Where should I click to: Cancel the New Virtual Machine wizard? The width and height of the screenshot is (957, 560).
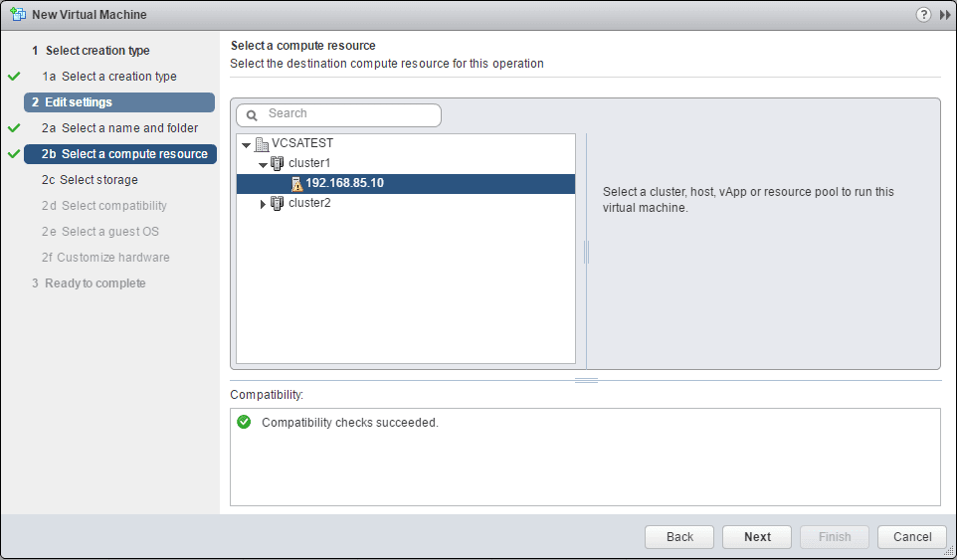(x=912, y=537)
